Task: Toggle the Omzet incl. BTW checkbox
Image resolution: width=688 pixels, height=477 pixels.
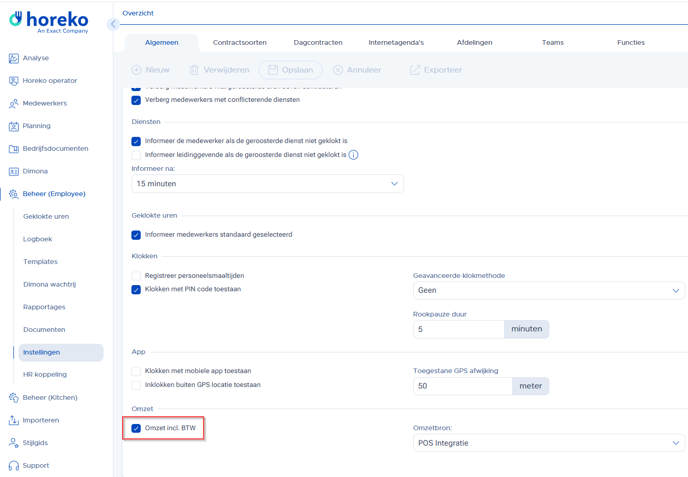Action: pos(136,428)
